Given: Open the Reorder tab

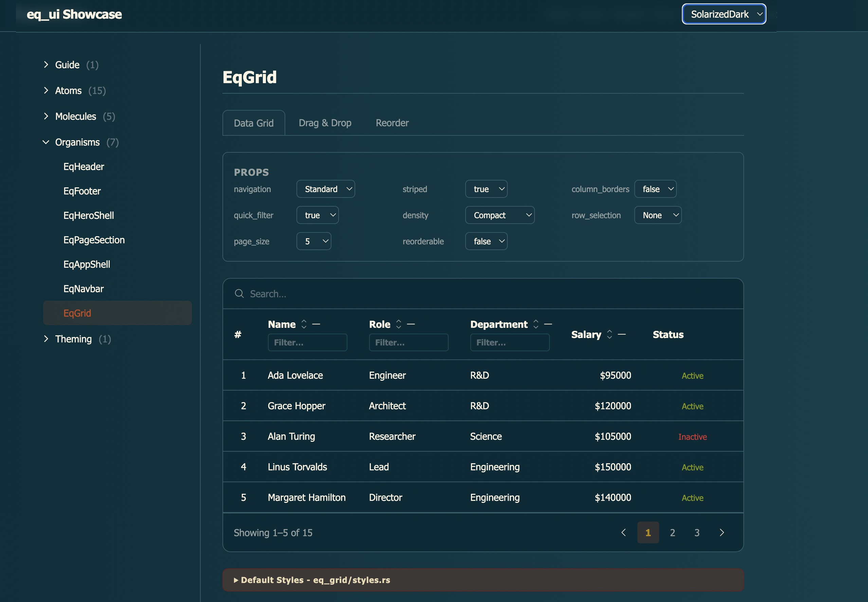Looking at the screenshot, I should (x=392, y=123).
